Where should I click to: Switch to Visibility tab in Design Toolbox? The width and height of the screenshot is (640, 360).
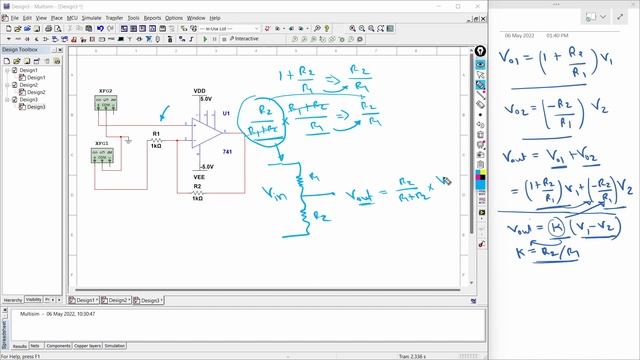(33, 300)
